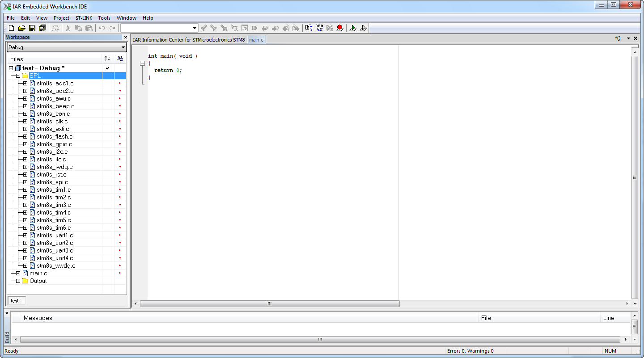Switch to the IAR Information Center tab
This screenshot has height=358, width=644.
pyautogui.click(x=189, y=40)
